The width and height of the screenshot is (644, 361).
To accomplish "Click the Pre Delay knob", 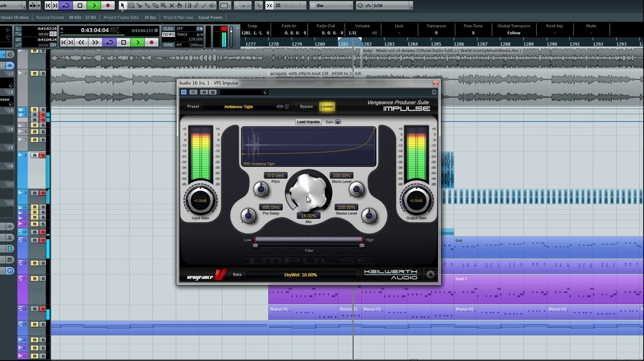I will pos(248,216).
